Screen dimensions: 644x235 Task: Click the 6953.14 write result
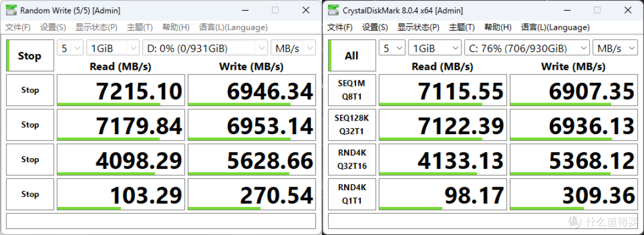tap(252, 125)
